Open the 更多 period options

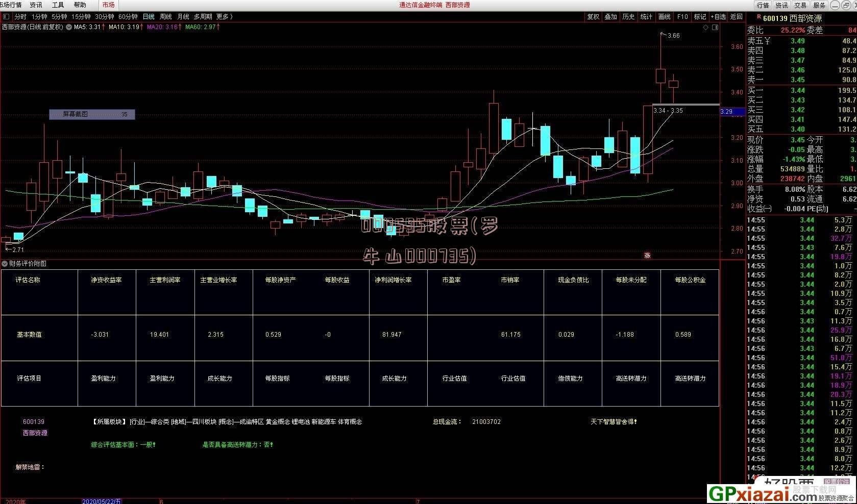[x=225, y=17]
